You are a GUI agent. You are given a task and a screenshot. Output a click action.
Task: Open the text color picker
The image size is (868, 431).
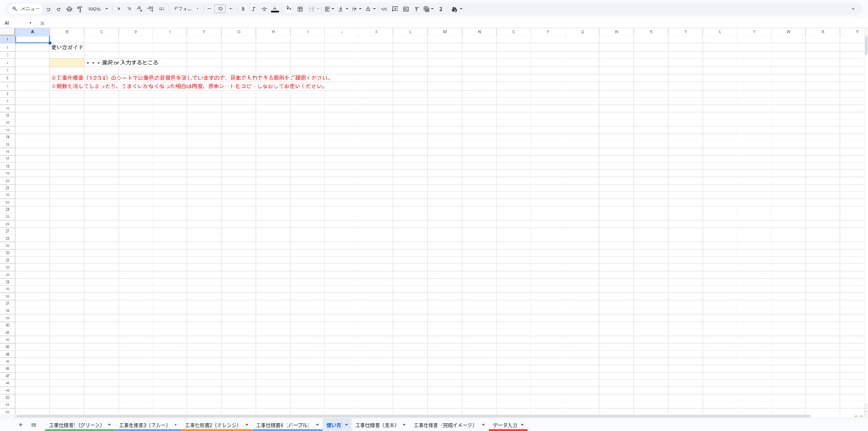275,9
